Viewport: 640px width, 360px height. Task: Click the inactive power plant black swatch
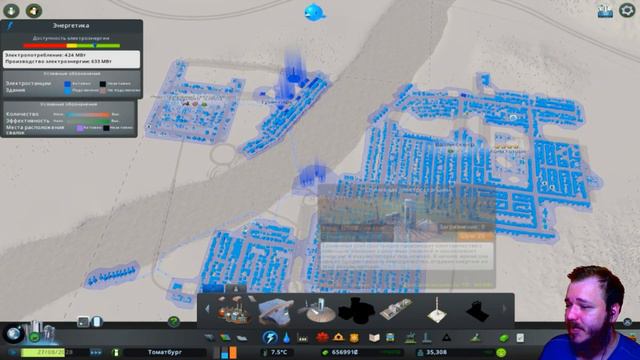point(103,84)
